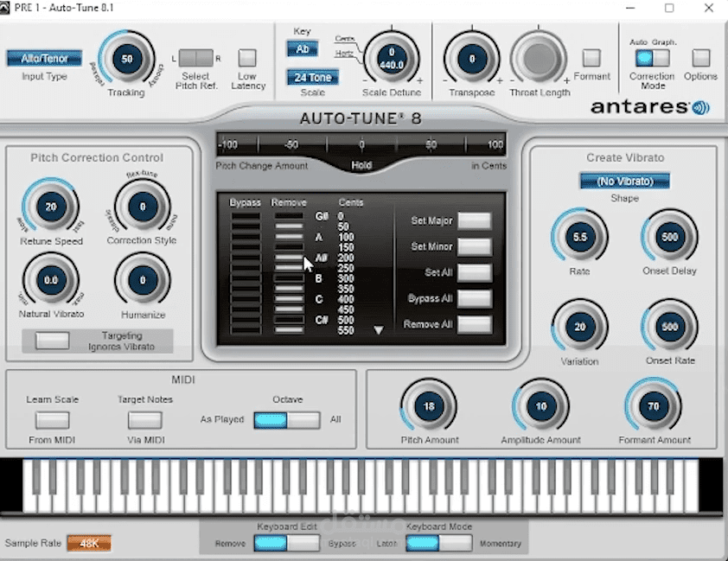Enable the Formant button

pos(591,58)
